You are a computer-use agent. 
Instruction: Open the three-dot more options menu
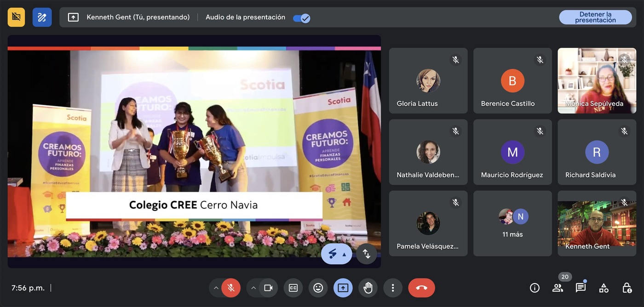point(393,288)
